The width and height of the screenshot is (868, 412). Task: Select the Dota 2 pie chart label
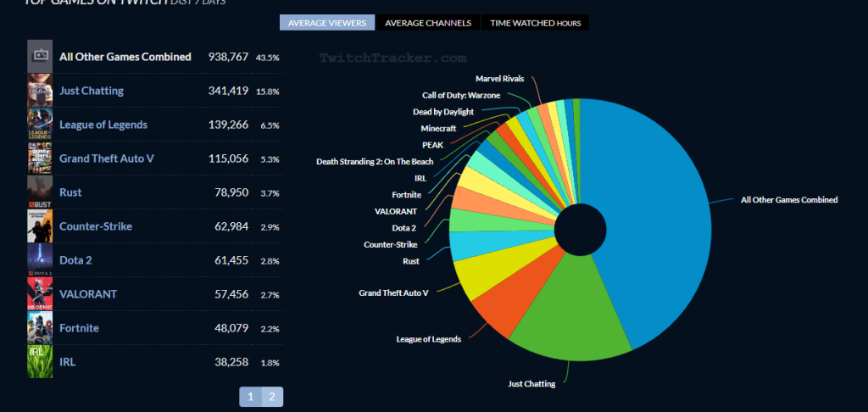403,227
